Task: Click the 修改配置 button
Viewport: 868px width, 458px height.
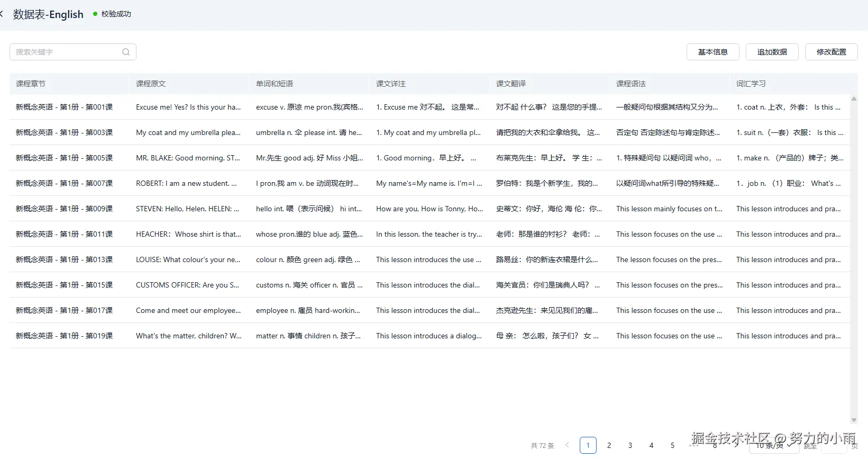Action: pyautogui.click(x=832, y=52)
